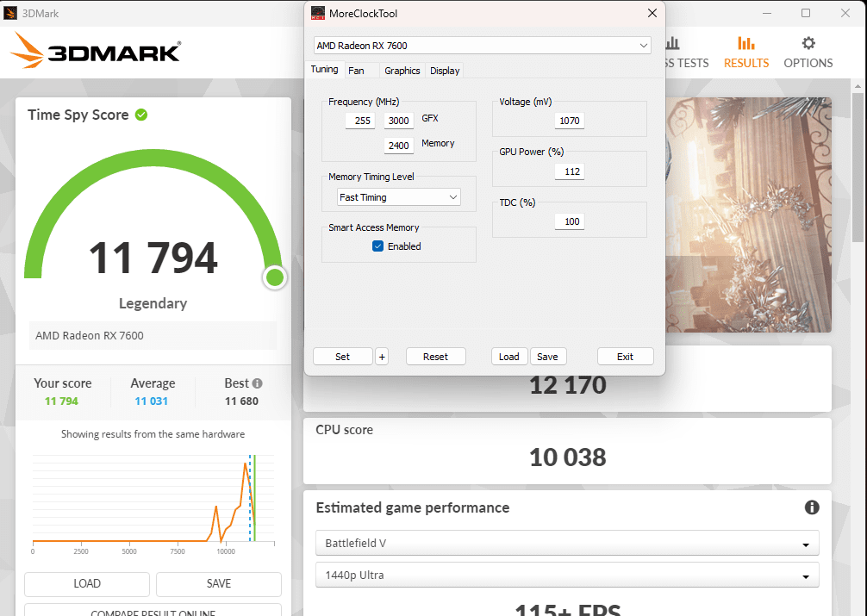Click Estimated game performance info icon
Screen dimensions: 867x616
(x=811, y=507)
